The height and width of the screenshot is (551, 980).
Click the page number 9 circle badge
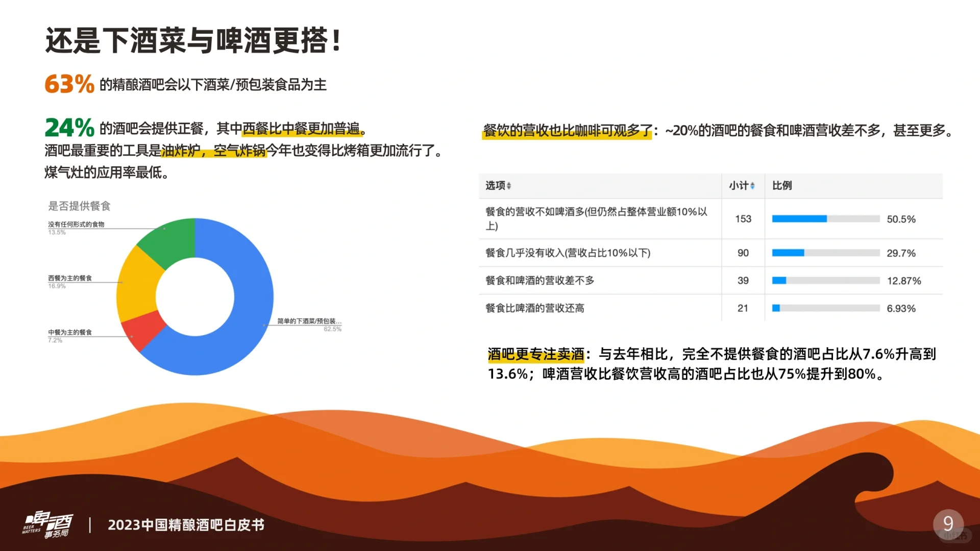(948, 523)
